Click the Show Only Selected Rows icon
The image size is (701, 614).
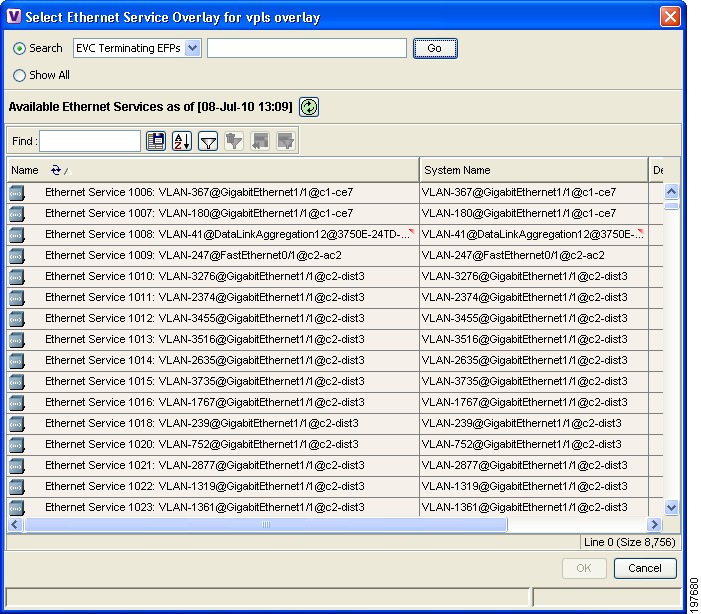(x=286, y=141)
